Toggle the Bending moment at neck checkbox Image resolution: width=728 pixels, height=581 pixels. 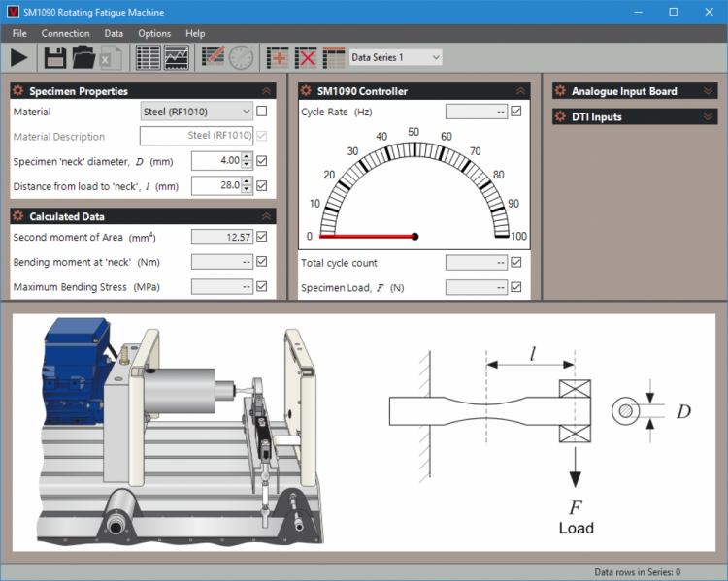262,262
